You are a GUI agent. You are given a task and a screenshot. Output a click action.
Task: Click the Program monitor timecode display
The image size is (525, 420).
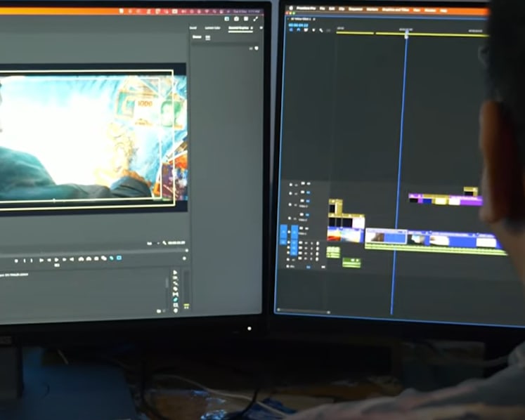[176, 242]
